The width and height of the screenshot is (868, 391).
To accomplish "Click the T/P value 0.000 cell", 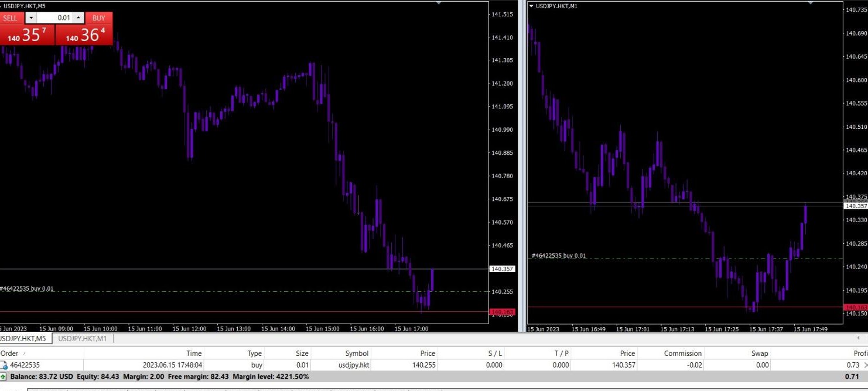I will pos(561,365).
